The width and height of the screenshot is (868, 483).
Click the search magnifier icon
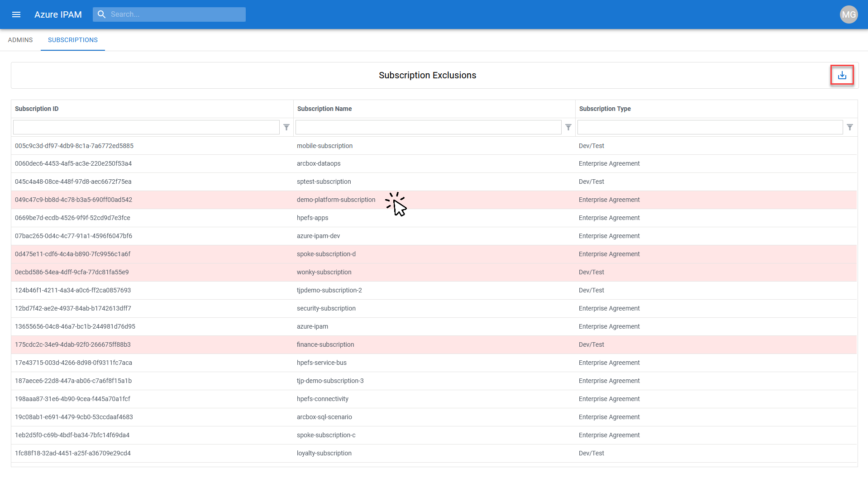(102, 14)
